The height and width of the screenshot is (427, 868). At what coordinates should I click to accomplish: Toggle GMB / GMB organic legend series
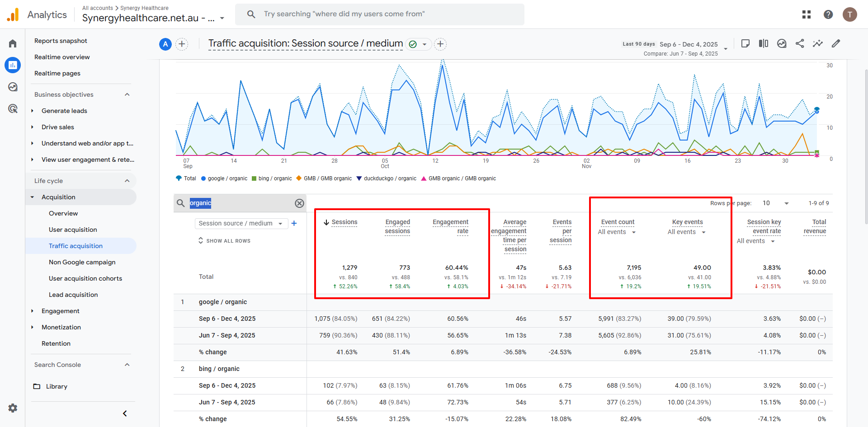[x=324, y=178]
